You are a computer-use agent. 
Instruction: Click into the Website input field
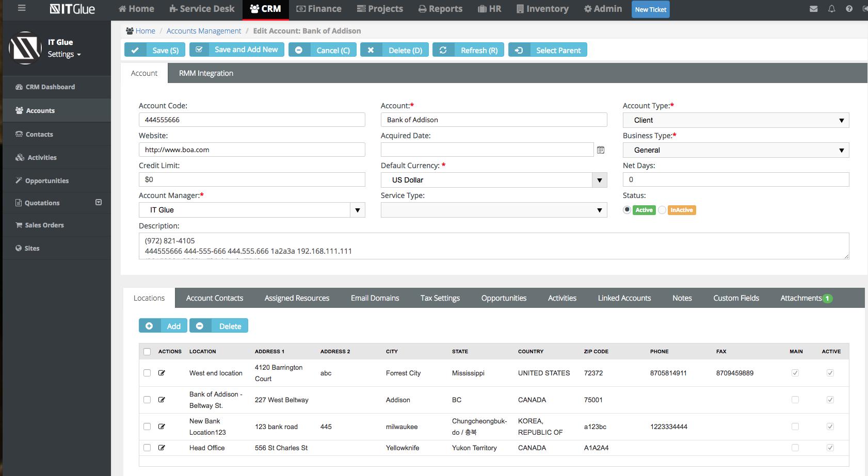point(252,150)
